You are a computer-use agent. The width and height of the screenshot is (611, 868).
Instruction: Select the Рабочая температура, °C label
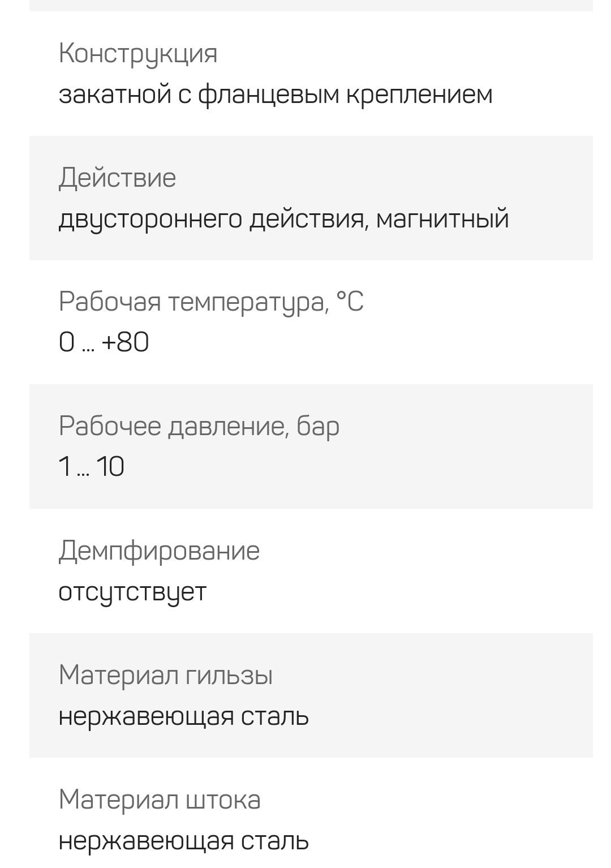tap(211, 302)
